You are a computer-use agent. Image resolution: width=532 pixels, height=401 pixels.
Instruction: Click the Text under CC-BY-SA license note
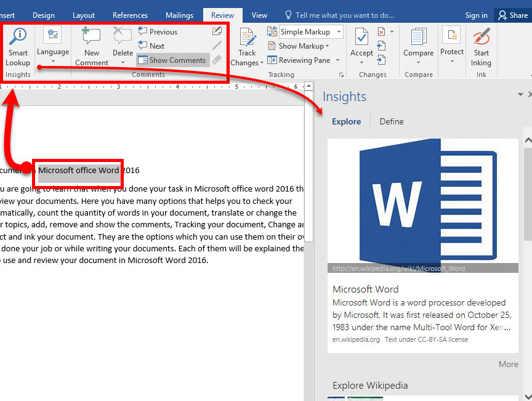pos(426,339)
